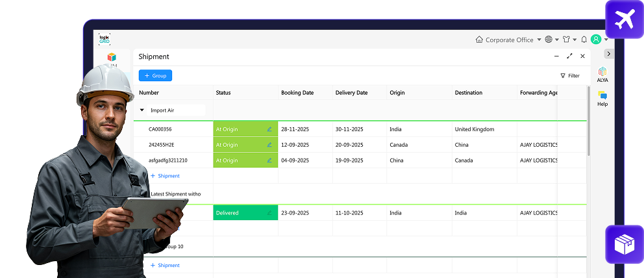The image size is (644, 278).
Task: Open the Help chat icon
Action: coord(602,95)
